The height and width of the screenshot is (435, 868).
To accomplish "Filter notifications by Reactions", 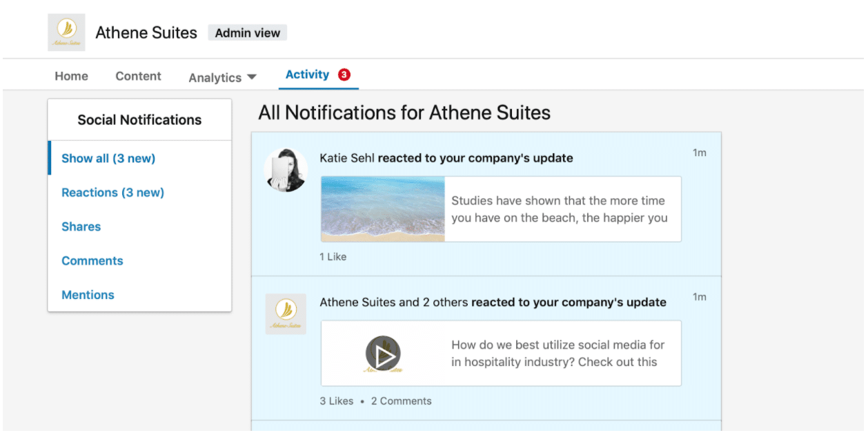I will [112, 193].
